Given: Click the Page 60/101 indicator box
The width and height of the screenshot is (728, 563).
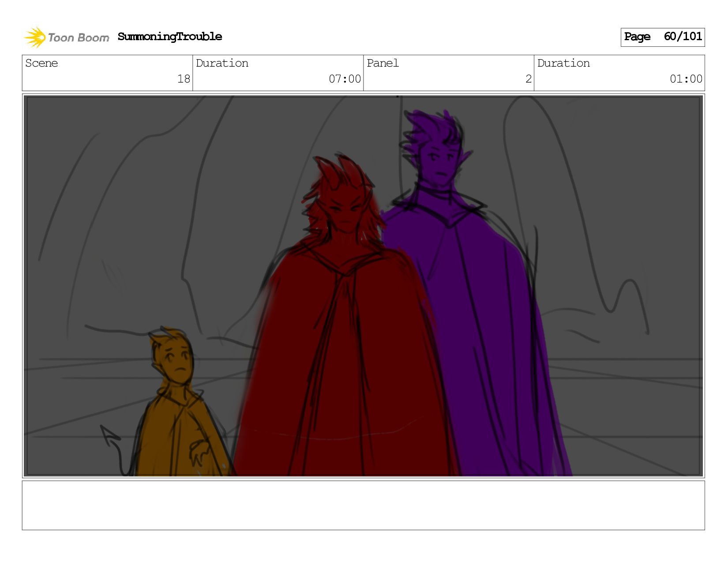Looking at the screenshot, I should (x=662, y=37).
